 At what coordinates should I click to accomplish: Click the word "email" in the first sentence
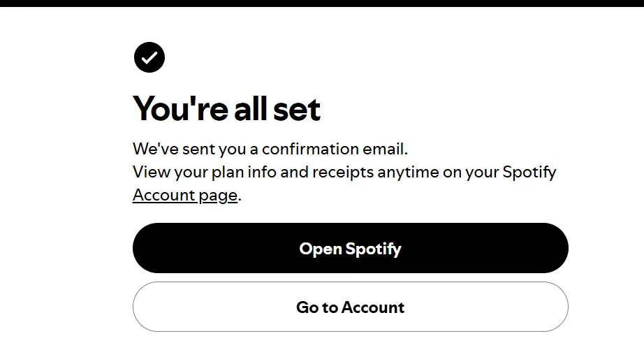click(385, 149)
